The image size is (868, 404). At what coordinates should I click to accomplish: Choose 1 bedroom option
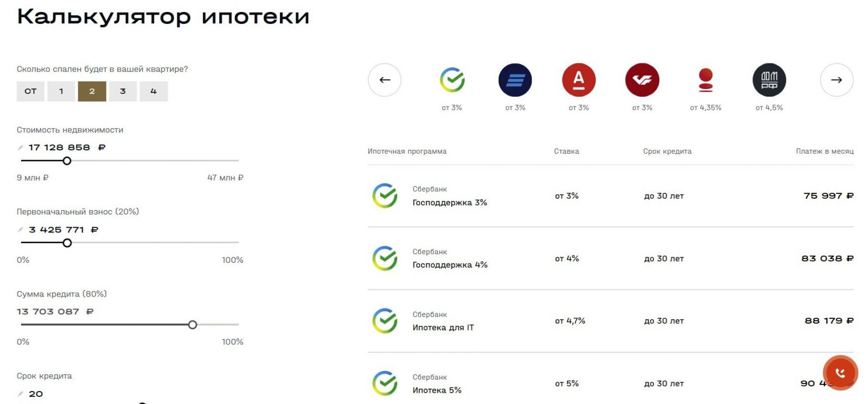(61, 91)
